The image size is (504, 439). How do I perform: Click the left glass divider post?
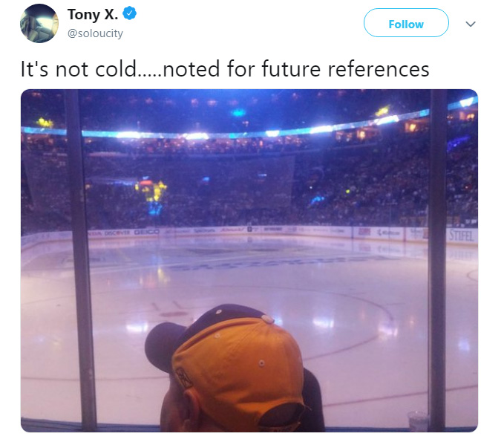[81, 261]
